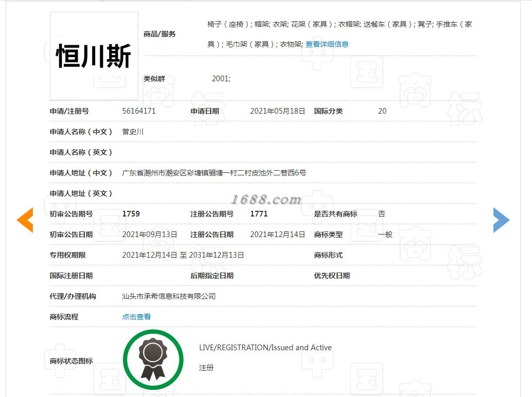Click the 商标状态图标 label
This screenshot has height=397, width=532.
(x=71, y=360)
